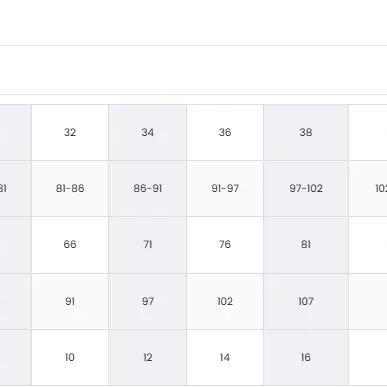Click the cell showing 76
The image size is (387, 387).
point(225,245)
